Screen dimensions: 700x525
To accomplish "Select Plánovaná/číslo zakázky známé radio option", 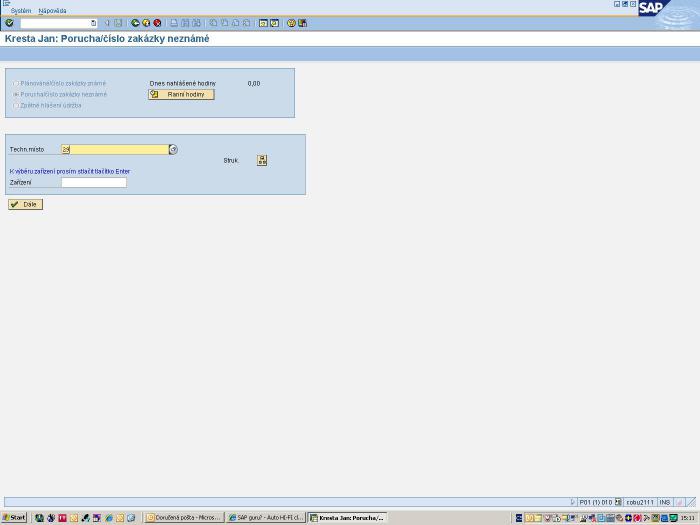I will tap(16, 83).
